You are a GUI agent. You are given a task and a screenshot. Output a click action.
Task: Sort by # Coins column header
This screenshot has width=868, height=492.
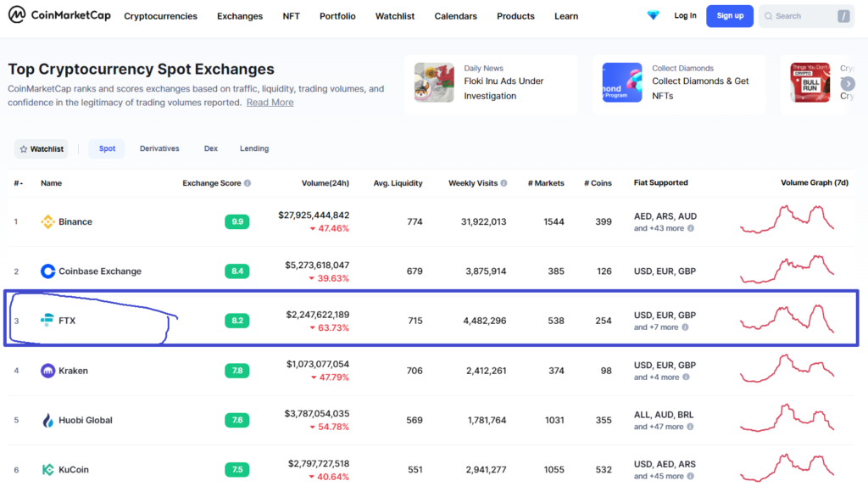coord(598,183)
